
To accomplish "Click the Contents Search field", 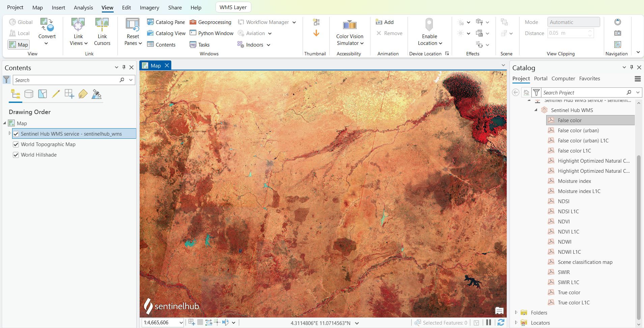I will tap(66, 80).
